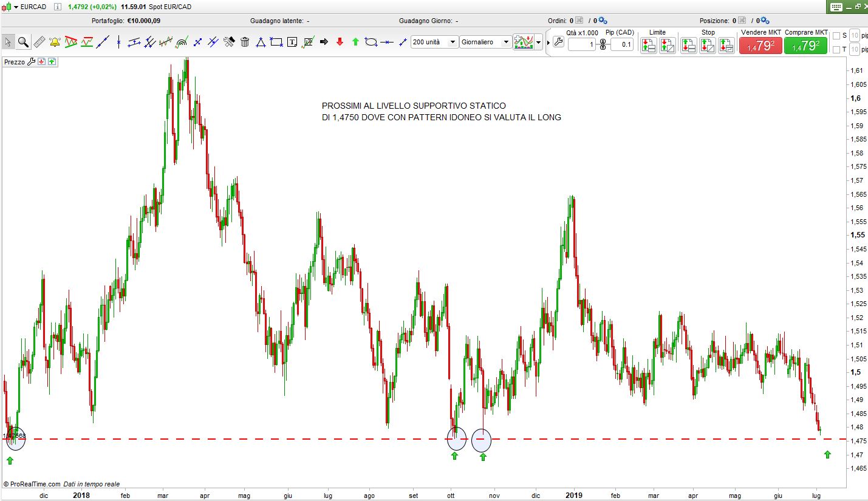
Task: Place second Limite order button
Action: [667, 46]
